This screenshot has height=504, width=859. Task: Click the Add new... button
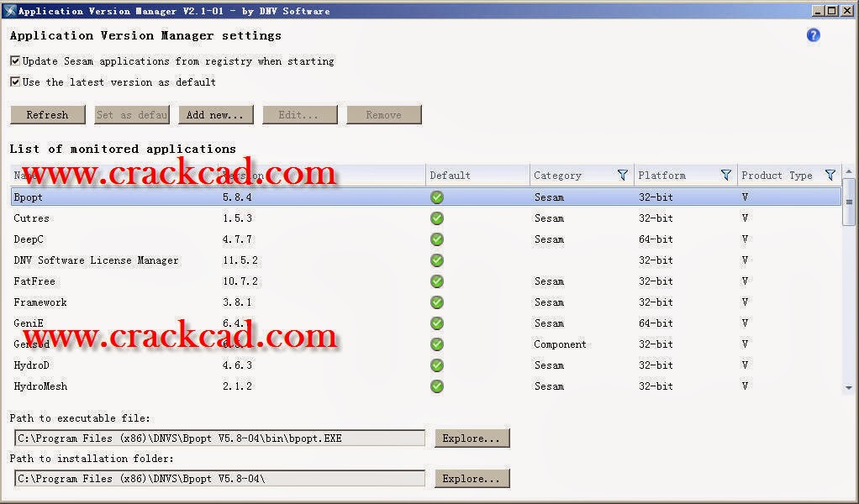click(x=216, y=115)
